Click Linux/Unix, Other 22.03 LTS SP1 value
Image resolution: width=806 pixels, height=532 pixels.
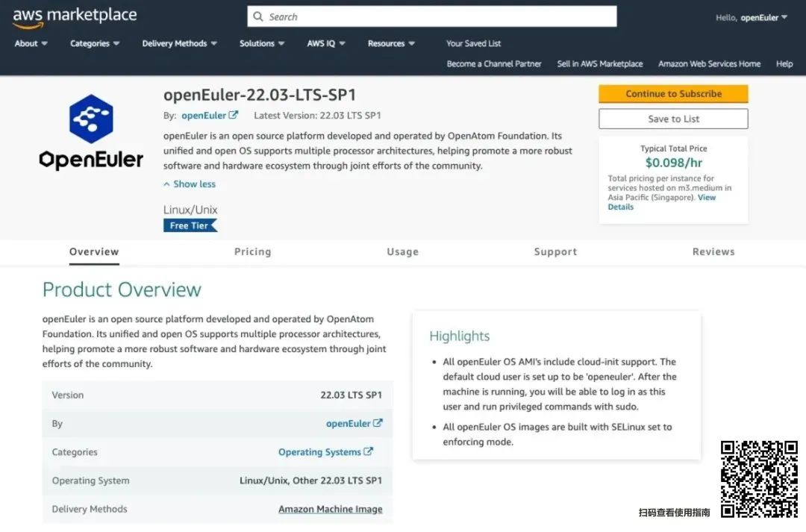click(x=310, y=480)
